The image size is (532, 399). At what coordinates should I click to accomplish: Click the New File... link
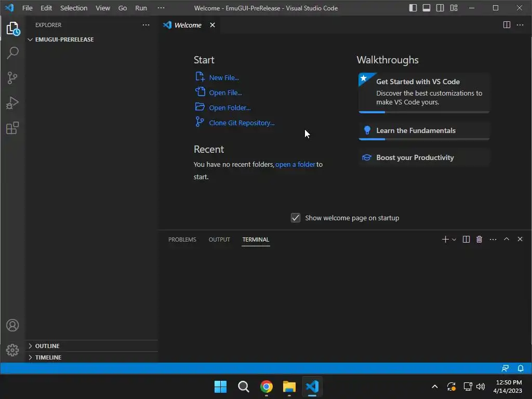click(224, 78)
